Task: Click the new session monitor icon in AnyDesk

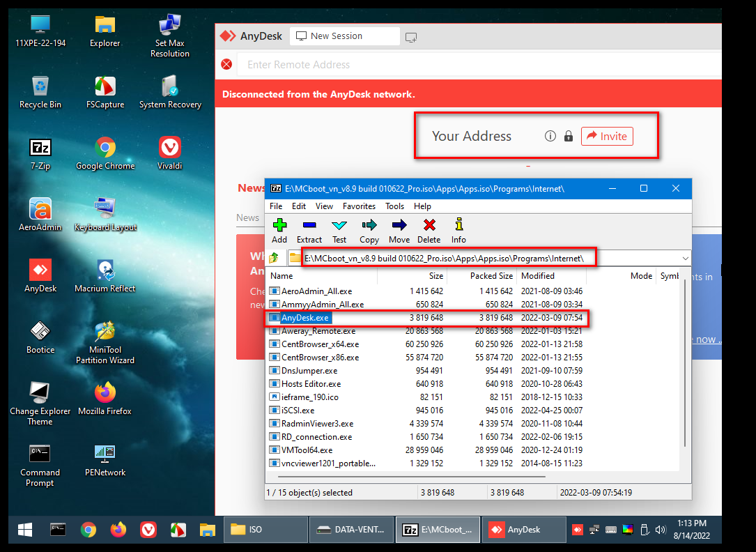Action: [x=411, y=37]
